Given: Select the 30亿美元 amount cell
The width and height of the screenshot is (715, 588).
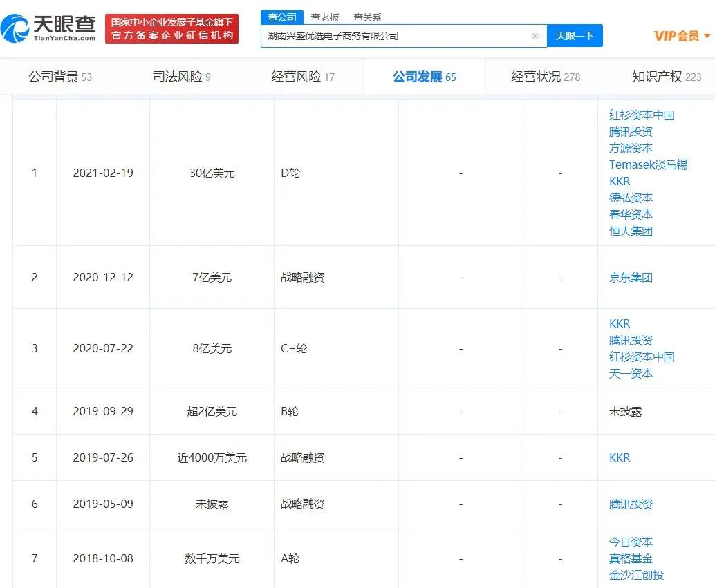Looking at the screenshot, I should coord(212,173).
